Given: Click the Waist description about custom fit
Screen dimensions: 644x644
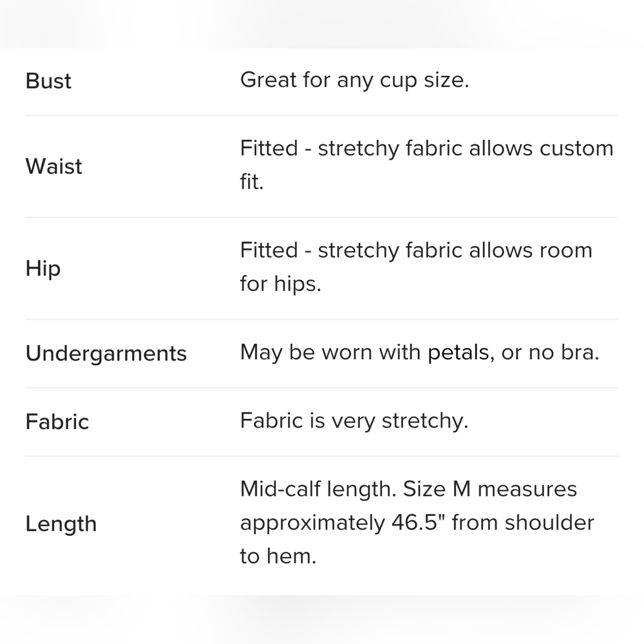Looking at the screenshot, I should click(x=427, y=165).
